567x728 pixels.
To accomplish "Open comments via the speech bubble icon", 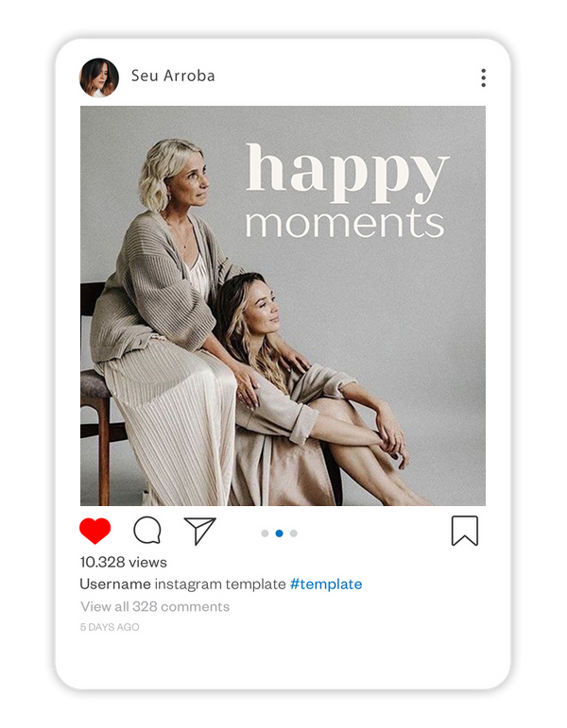I will pos(146,531).
